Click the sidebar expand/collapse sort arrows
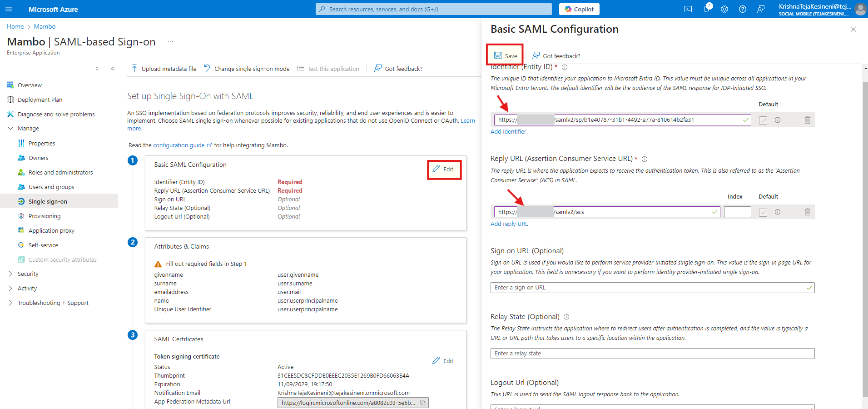This screenshot has width=868, height=409. pos(97,69)
